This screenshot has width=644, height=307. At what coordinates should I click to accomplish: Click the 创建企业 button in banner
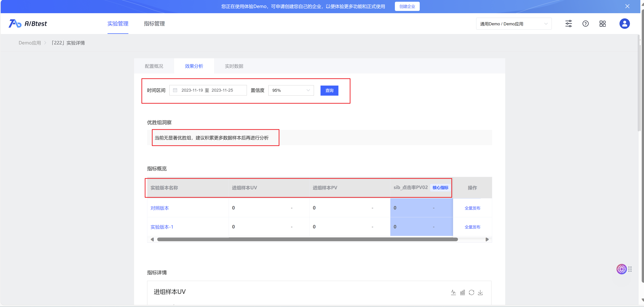click(407, 6)
